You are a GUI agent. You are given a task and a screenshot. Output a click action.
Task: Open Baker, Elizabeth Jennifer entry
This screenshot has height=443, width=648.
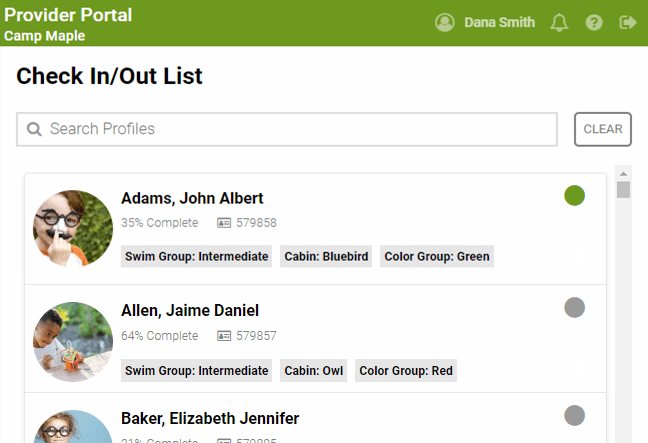[210, 418]
